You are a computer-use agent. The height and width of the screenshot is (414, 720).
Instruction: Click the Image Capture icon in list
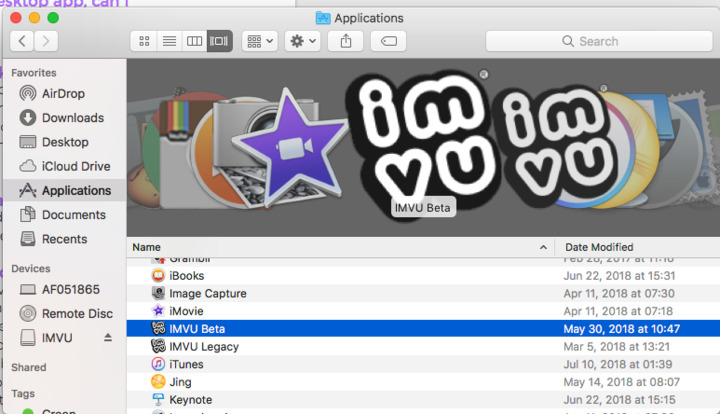coord(158,293)
